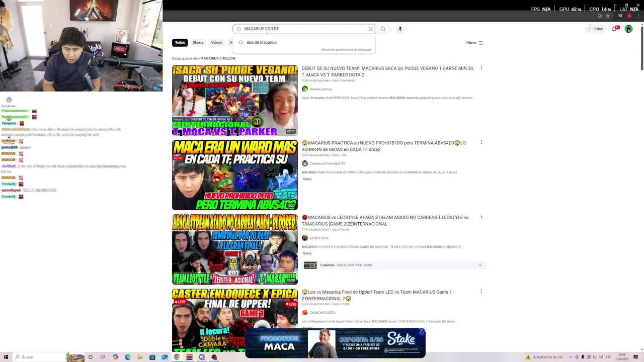The height and width of the screenshot is (362, 644).
Task: Click the Crear button
Action: click(595, 29)
